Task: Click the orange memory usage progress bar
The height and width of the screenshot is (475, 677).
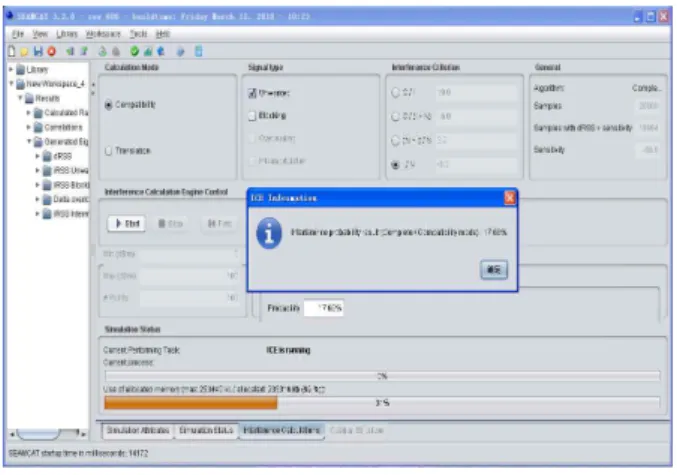Action: click(x=382, y=403)
